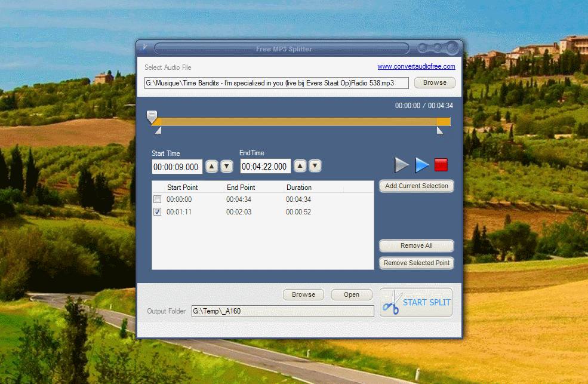Click the Start Point column header
Viewport: 588px width, 384px height.
click(182, 187)
